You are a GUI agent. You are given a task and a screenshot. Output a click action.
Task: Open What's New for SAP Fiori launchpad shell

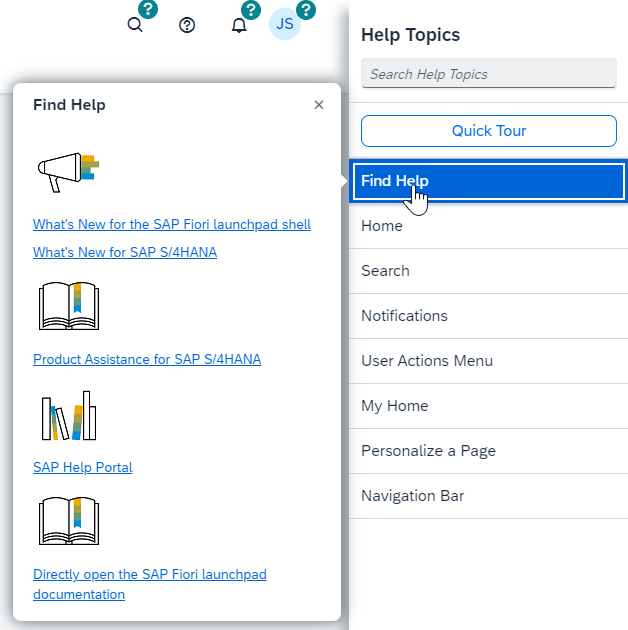click(172, 225)
